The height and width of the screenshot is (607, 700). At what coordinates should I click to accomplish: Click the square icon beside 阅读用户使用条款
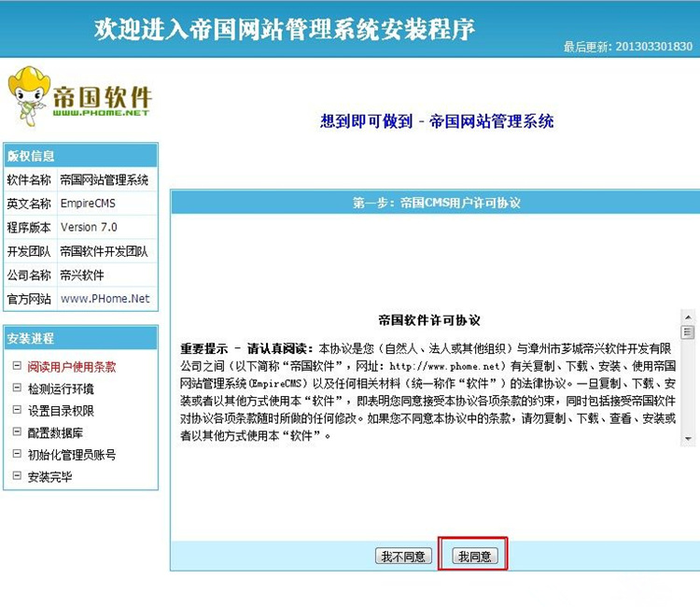(x=17, y=366)
